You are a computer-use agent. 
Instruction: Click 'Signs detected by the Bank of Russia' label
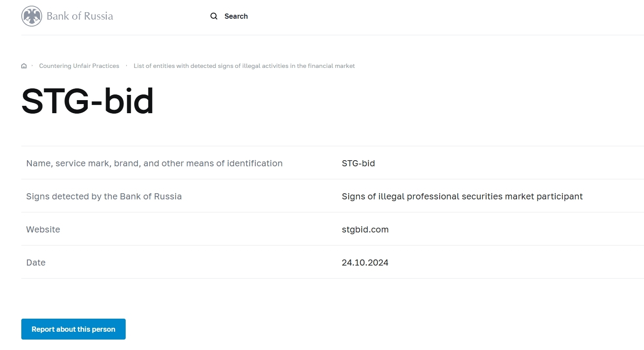pyautogui.click(x=104, y=196)
